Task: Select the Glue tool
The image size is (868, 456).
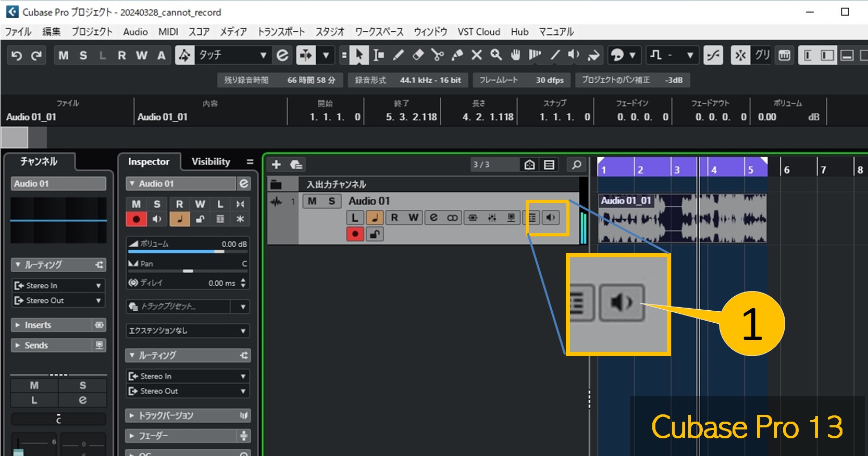Action: click(x=457, y=55)
